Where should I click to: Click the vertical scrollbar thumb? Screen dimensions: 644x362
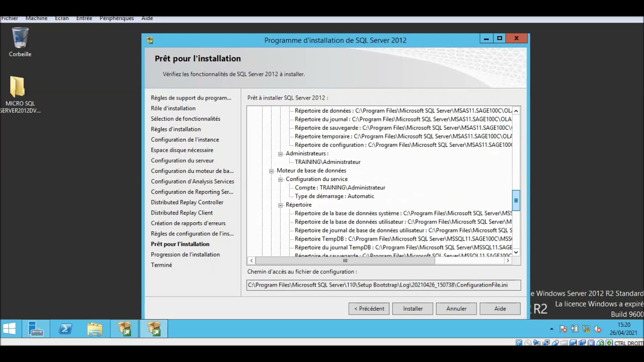click(516, 201)
